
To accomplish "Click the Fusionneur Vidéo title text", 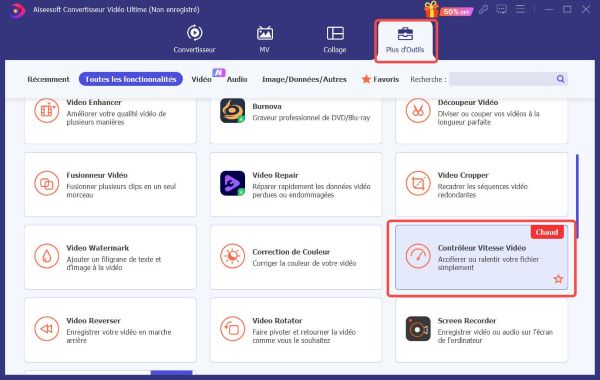I will tap(97, 175).
